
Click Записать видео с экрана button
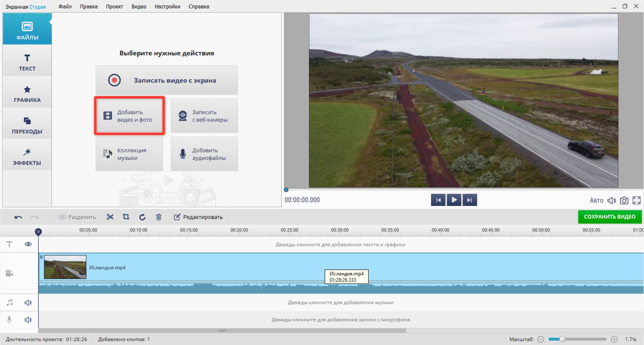(167, 80)
